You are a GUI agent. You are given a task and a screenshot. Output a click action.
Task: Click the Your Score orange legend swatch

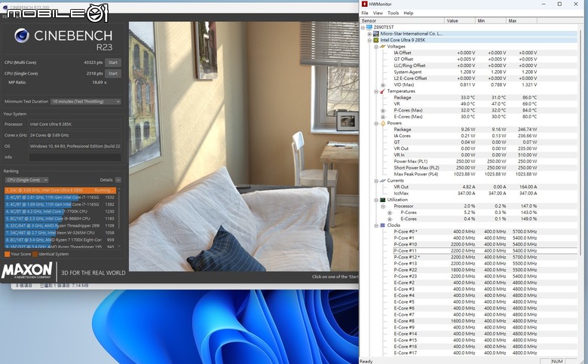coord(7,254)
